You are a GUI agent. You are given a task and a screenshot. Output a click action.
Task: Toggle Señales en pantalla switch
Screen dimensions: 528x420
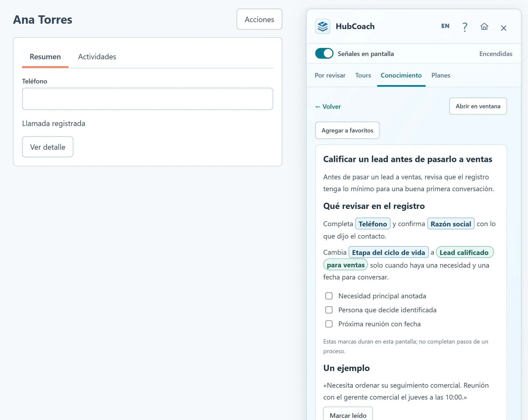(x=324, y=53)
